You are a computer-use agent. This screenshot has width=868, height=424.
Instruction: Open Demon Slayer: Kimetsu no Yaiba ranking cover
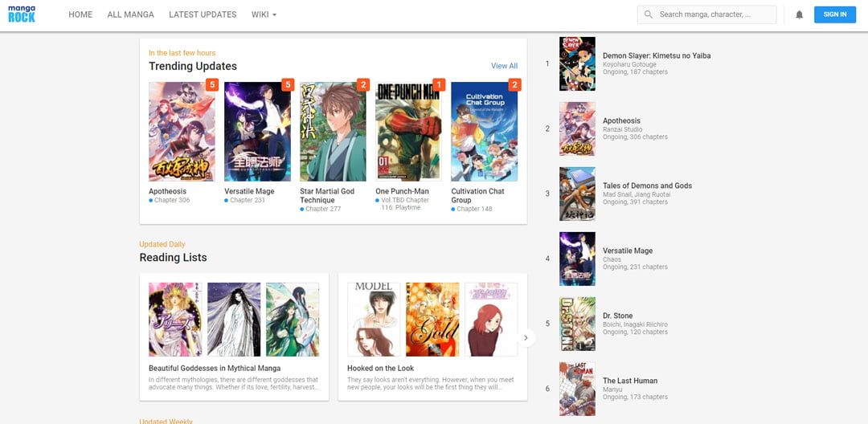click(x=577, y=63)
